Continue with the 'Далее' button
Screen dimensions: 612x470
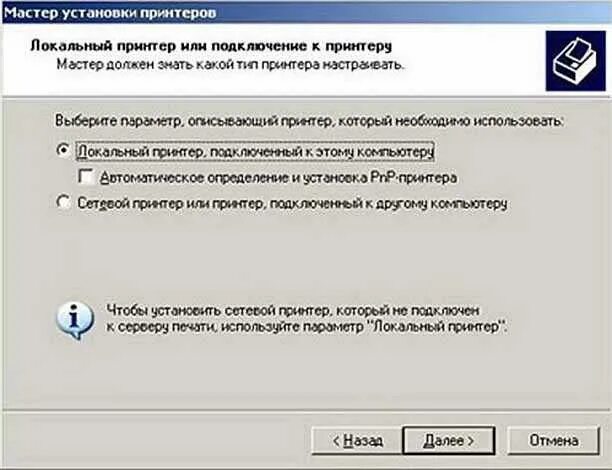(448, 441)
